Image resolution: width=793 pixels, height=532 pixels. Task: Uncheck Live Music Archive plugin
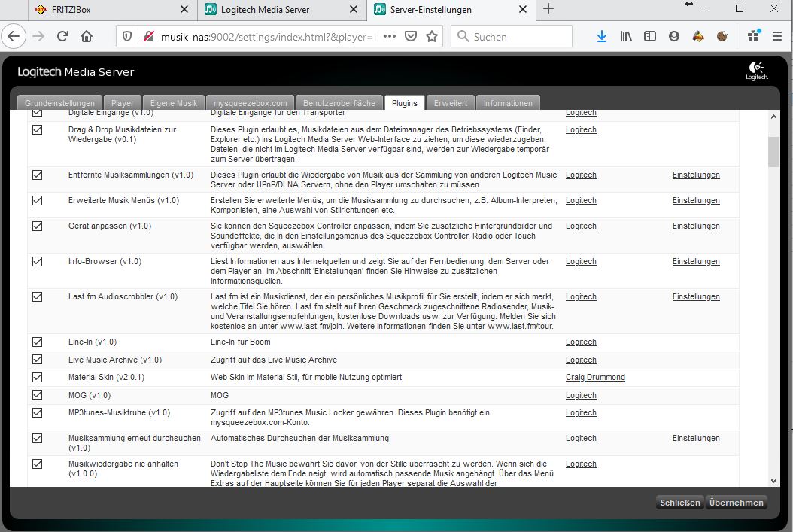38,360
